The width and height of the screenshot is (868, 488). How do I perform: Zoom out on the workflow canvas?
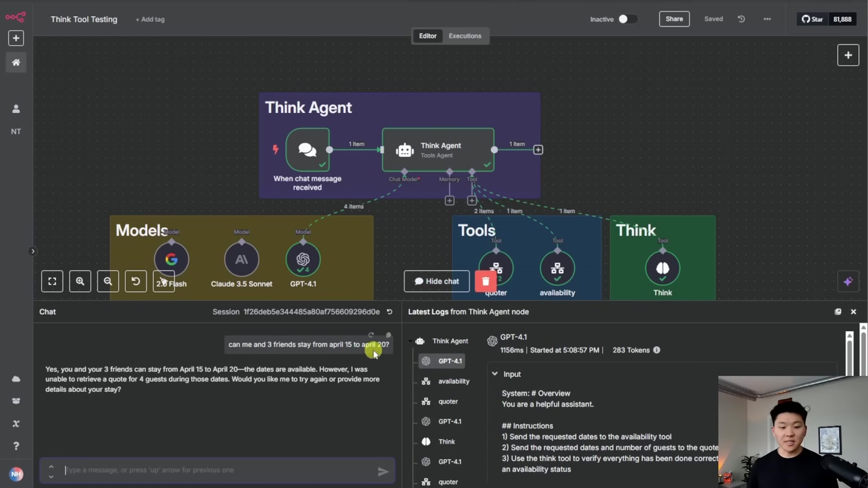coord(108,281)
